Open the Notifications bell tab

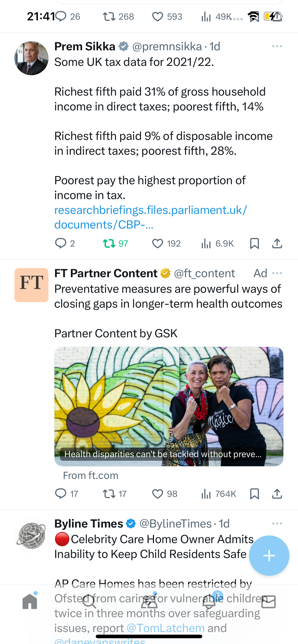(x=209, y=602)
